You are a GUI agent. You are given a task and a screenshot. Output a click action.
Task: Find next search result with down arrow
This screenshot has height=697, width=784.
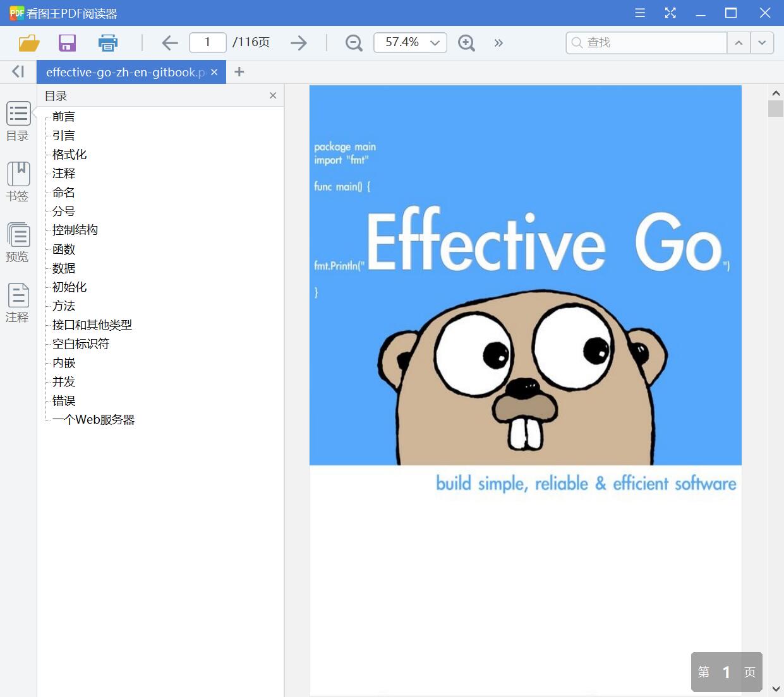[x=762, y=42]
